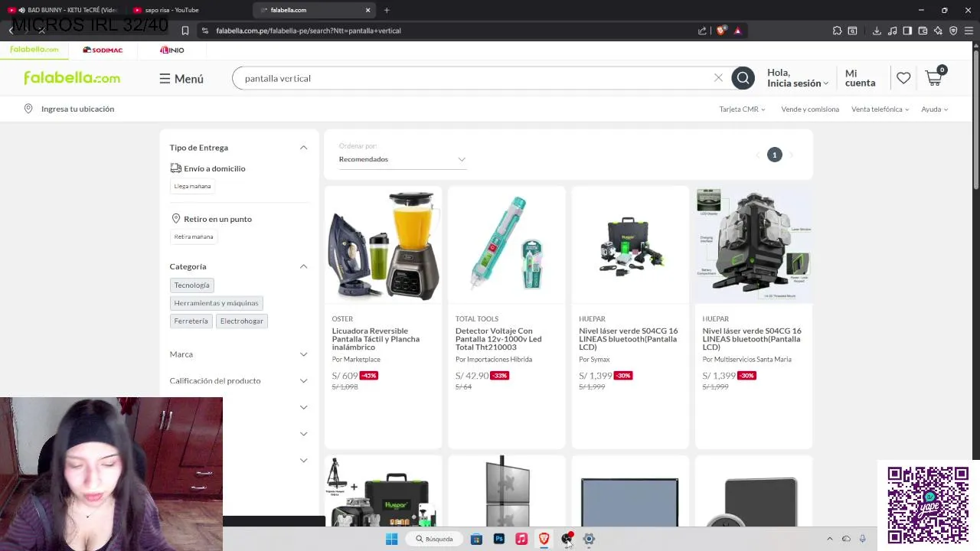
Task: Open browser extensions puzzle icon
Action: 837,31
